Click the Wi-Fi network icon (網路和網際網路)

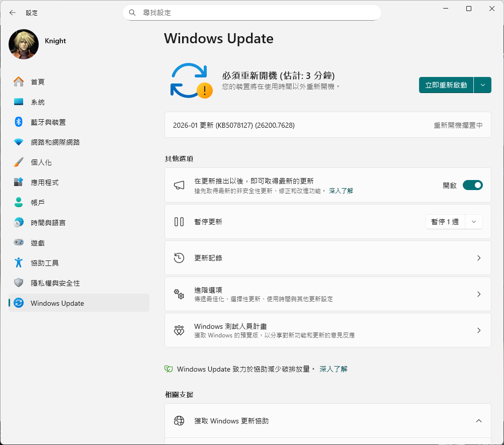[x=19, y=142]
